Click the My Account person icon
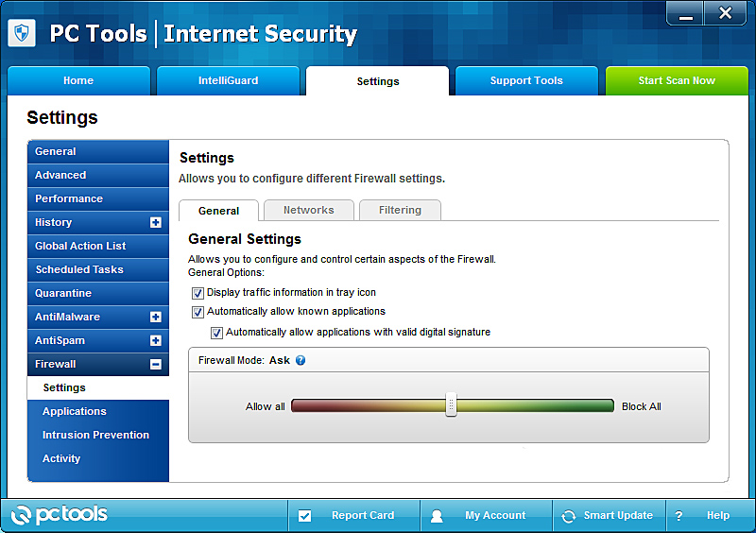756x533 pixels. coord(437,516)
